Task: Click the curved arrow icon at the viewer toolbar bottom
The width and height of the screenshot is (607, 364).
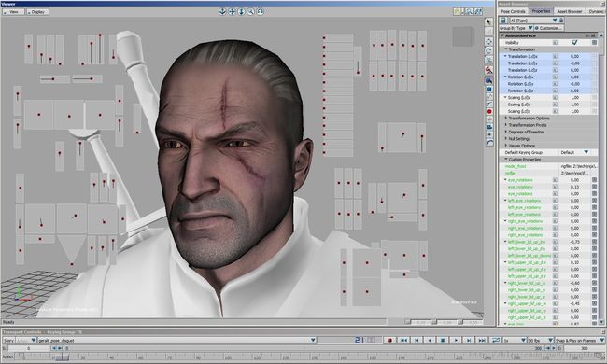Action: tap(489, 143)
